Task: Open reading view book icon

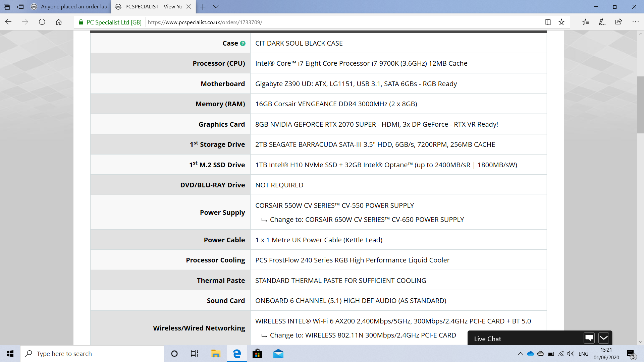Action: [548, 22]
